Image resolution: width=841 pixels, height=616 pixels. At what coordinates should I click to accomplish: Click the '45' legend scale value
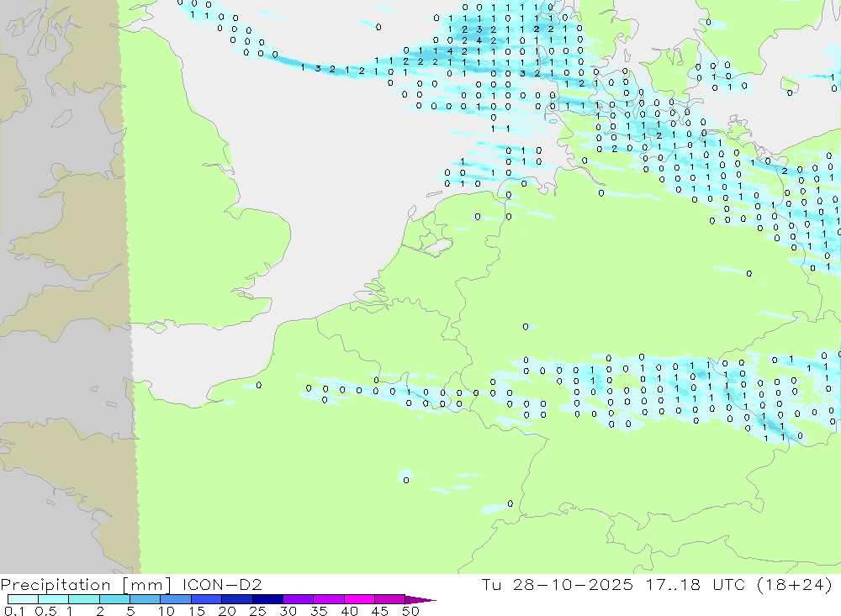(380, 611)
